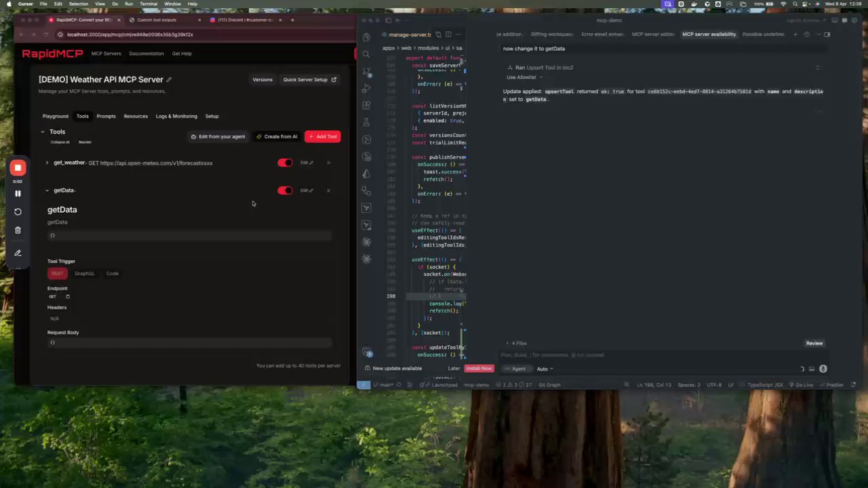Click Reorder under Tools

pos(85,142)
